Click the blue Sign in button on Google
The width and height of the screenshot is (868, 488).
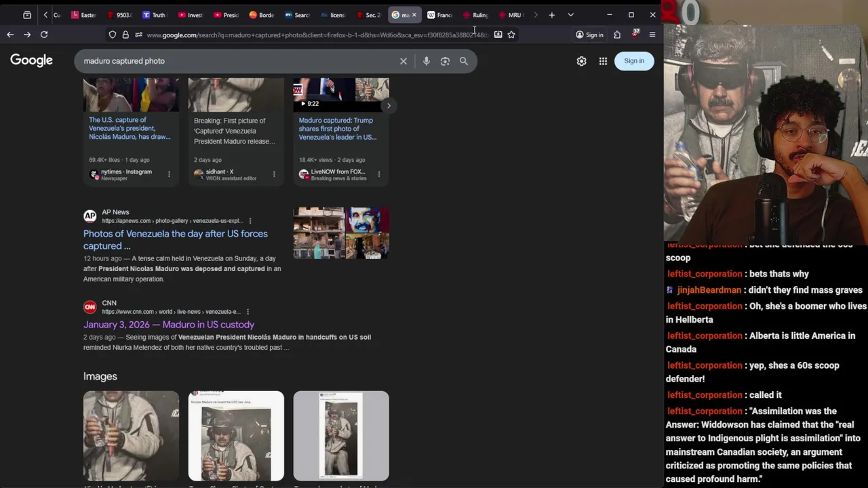pyautogui.click(x=634, y=61)
